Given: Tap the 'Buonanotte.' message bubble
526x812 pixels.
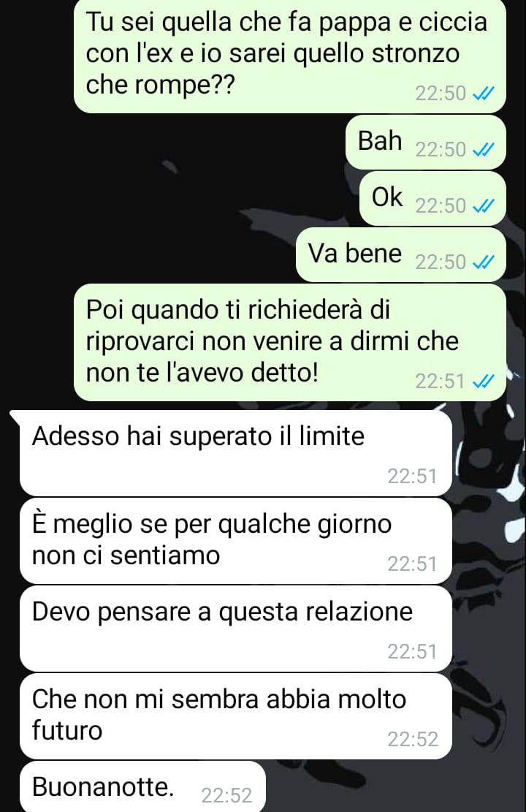Looking at the screenshot, I should [x=142, y=786].
